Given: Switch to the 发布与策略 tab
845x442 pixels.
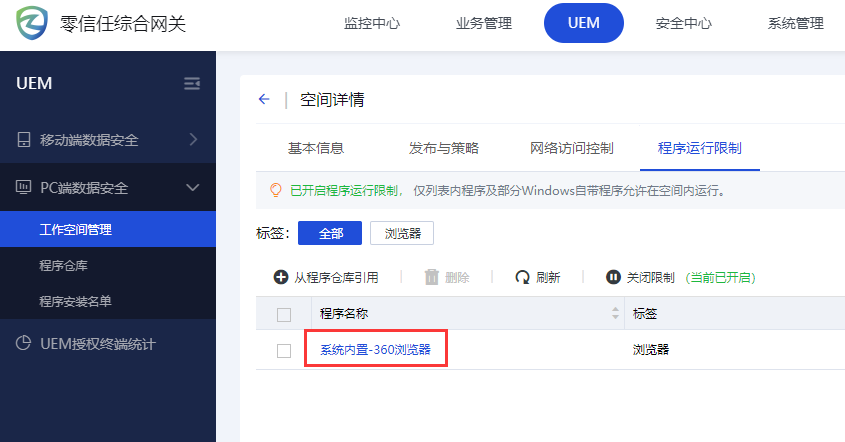Looking at the screenshot, I should pos(444,148).
